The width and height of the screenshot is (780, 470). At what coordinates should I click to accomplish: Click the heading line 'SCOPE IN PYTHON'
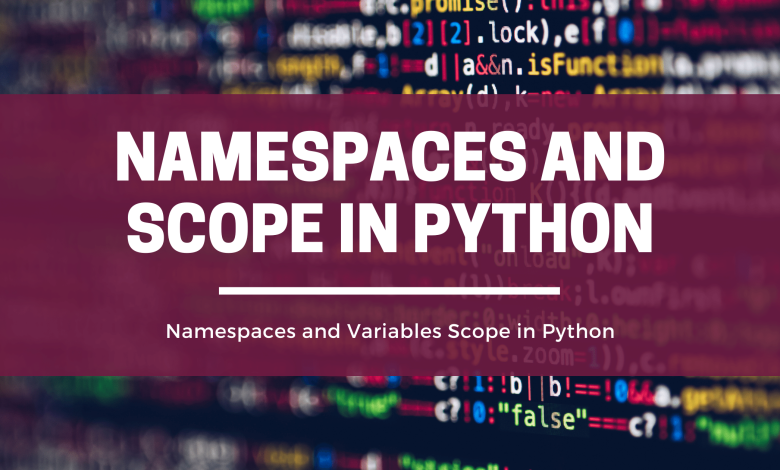pyautogui.click(x=390, y=229)
